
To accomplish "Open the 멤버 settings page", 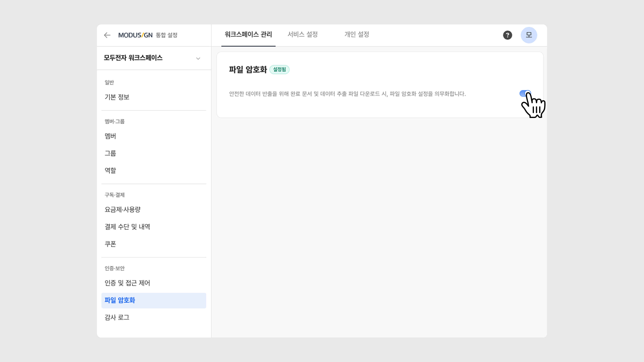I will click(110, 136).
